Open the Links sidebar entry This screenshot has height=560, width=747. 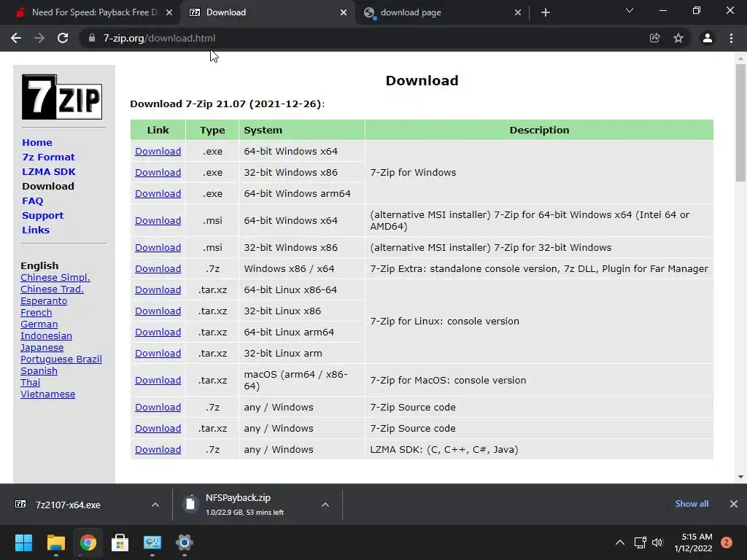36,230
